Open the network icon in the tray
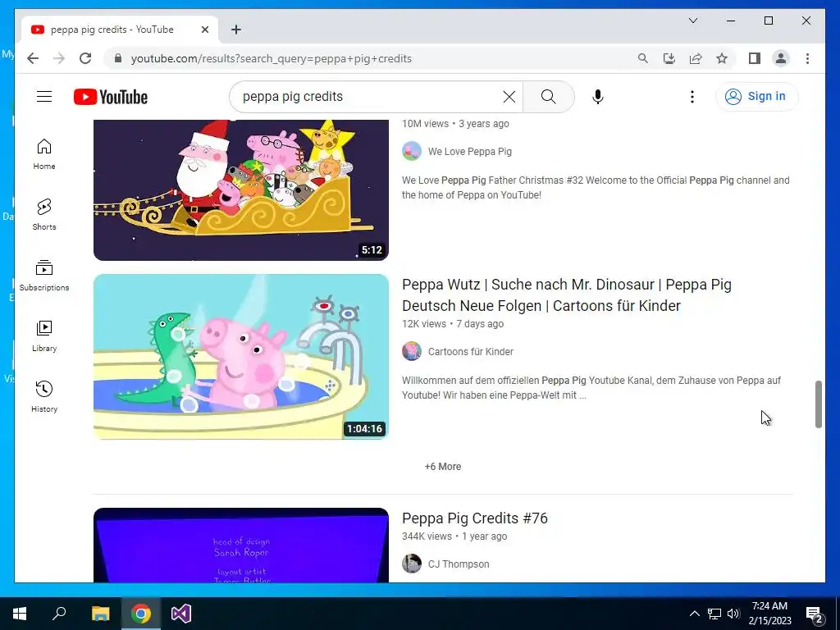Viewport: 840px width, 630px height. pos(714,614)
